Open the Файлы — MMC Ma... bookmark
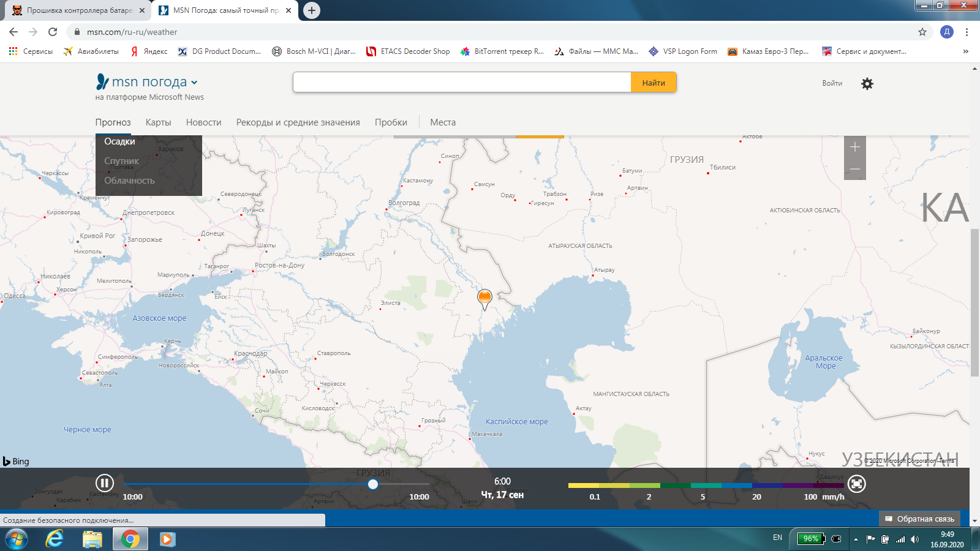980x551 pixels. pos(596,51)
